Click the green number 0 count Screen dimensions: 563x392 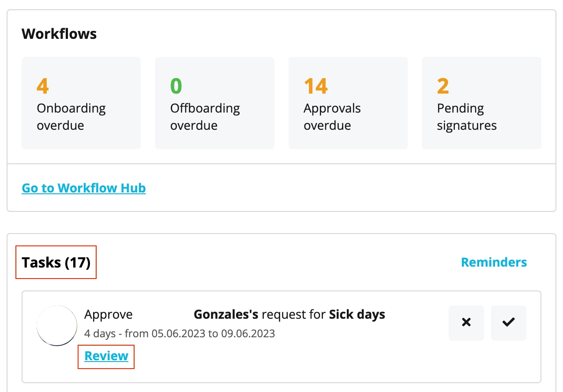176,86
